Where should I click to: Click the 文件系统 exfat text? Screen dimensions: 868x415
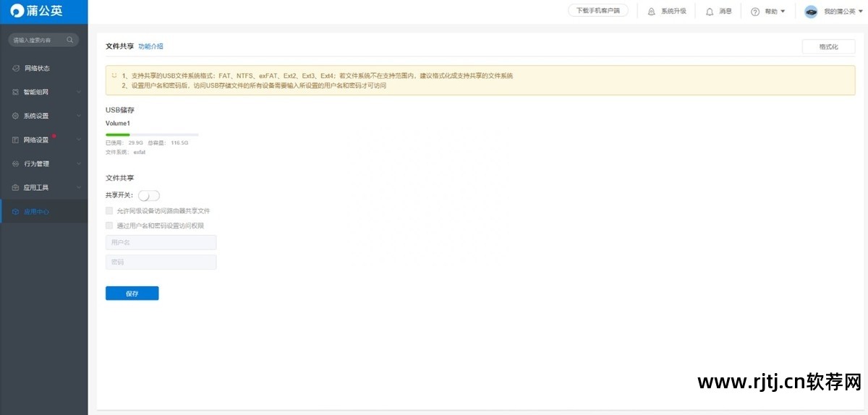pos(126,153)
